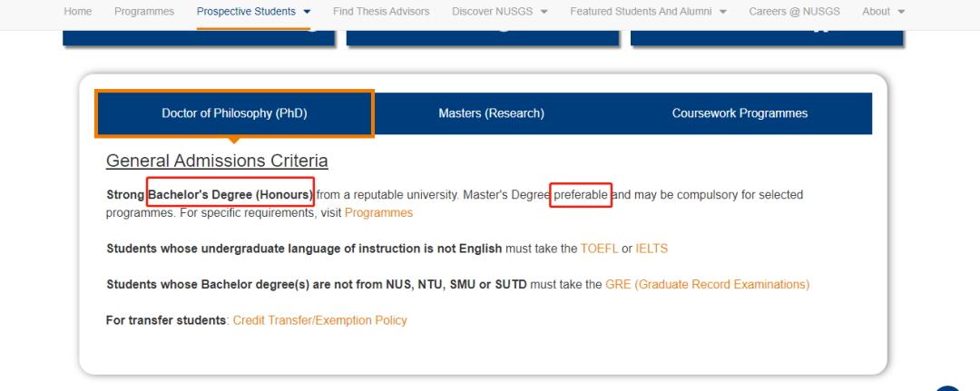Expand Featured Students And Alumni dropdown arrow
This screenshot has width=980, height=391.
point(722,12)
